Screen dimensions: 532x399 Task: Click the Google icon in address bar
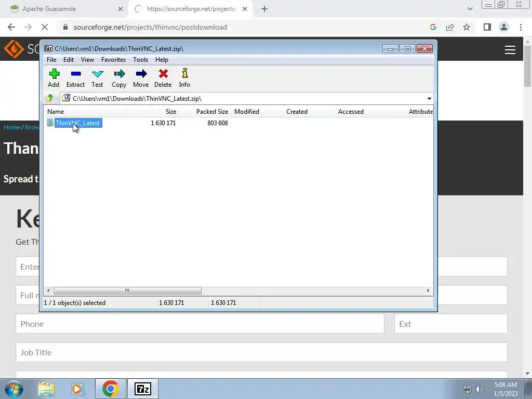[433, 27]
